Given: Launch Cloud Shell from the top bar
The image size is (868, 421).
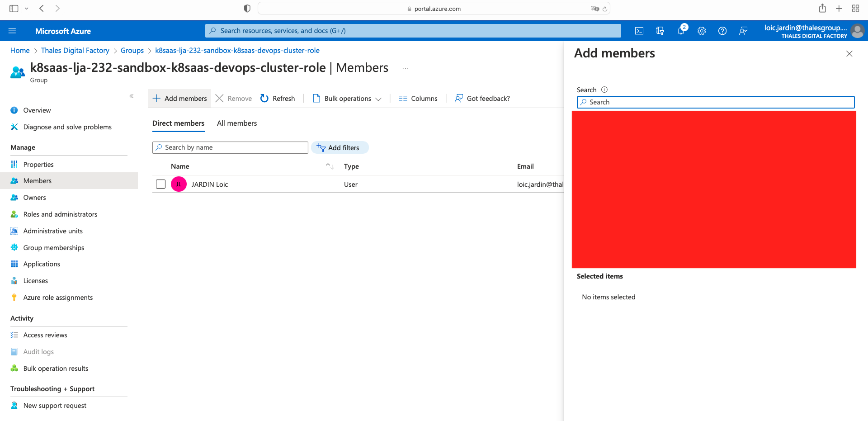Looking at the screenshot, I should coord(639,31).
